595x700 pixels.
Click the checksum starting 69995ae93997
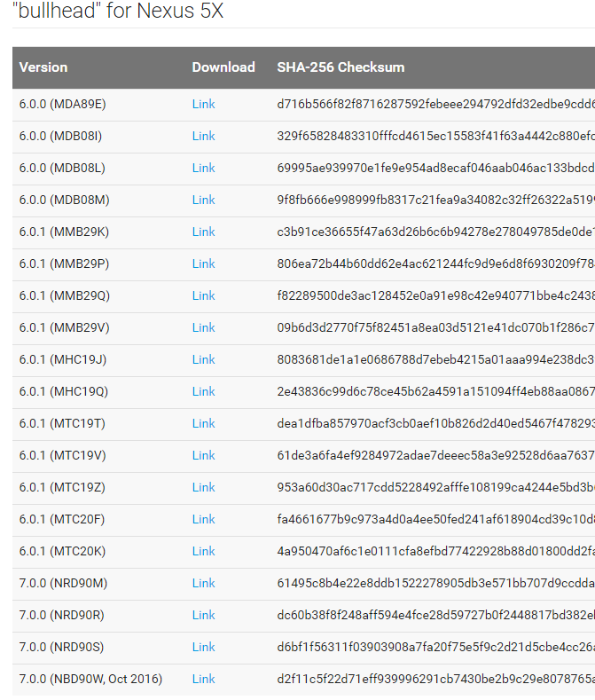(x=436, y=168)
